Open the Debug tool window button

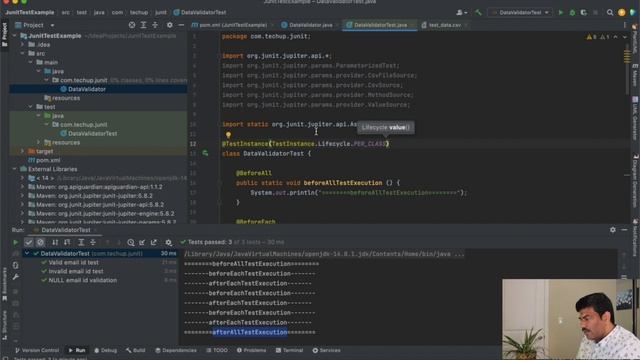pyautogui.click(x=105, y=351)
